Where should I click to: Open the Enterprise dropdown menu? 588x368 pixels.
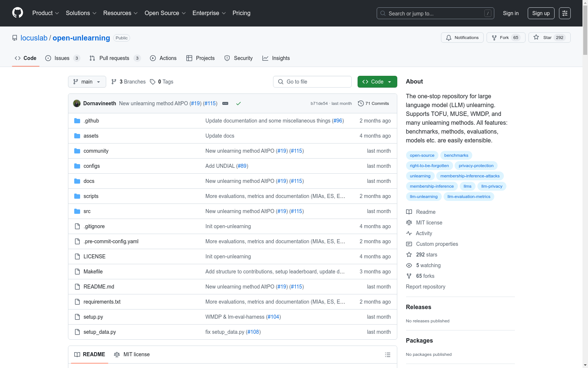(209, 13)
